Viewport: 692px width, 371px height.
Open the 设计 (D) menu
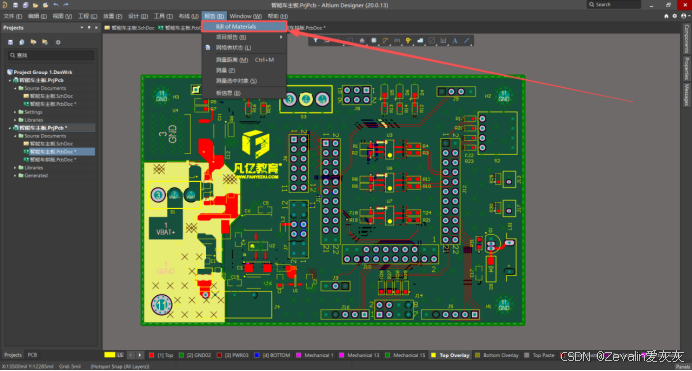[138, 16]
